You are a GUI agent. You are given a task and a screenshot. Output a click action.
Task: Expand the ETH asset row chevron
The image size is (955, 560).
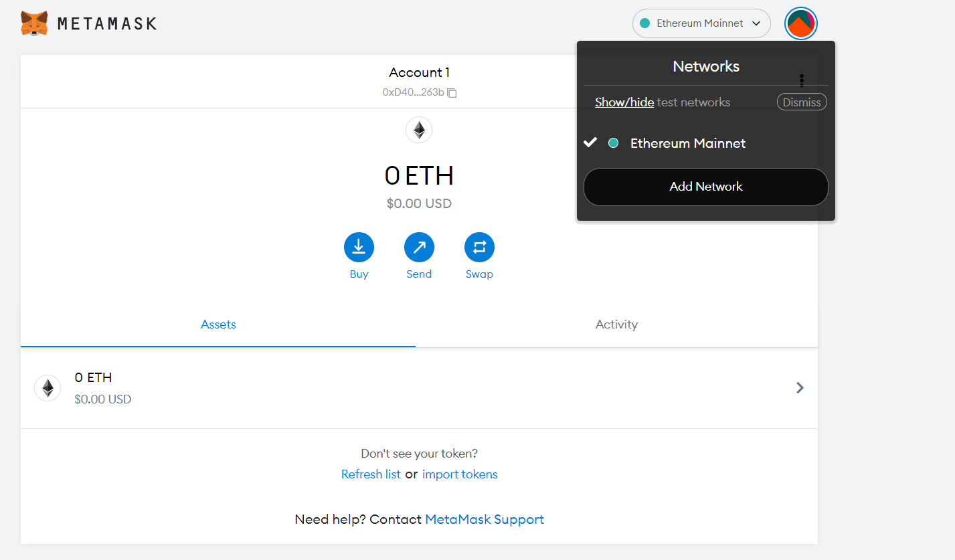click(800, 387)
